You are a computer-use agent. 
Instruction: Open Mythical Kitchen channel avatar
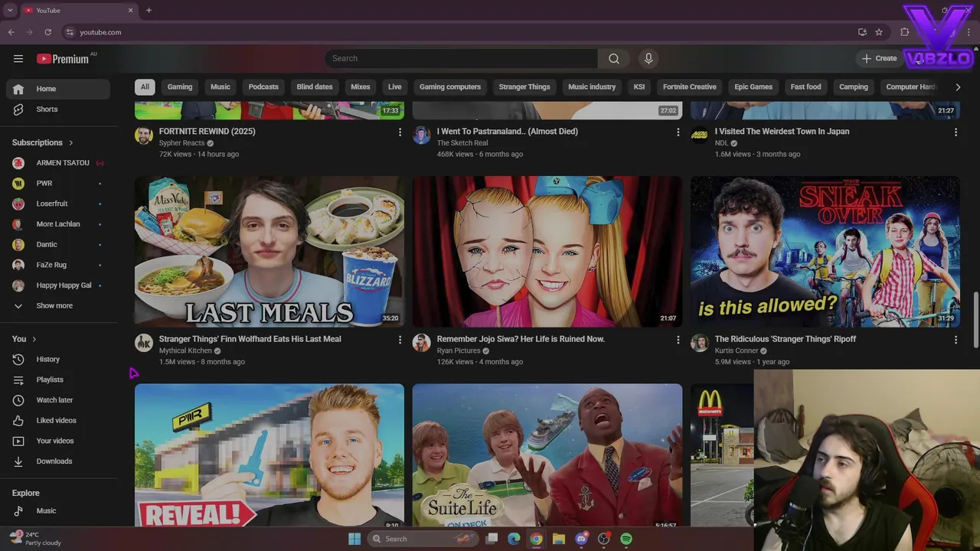[144, 343]
